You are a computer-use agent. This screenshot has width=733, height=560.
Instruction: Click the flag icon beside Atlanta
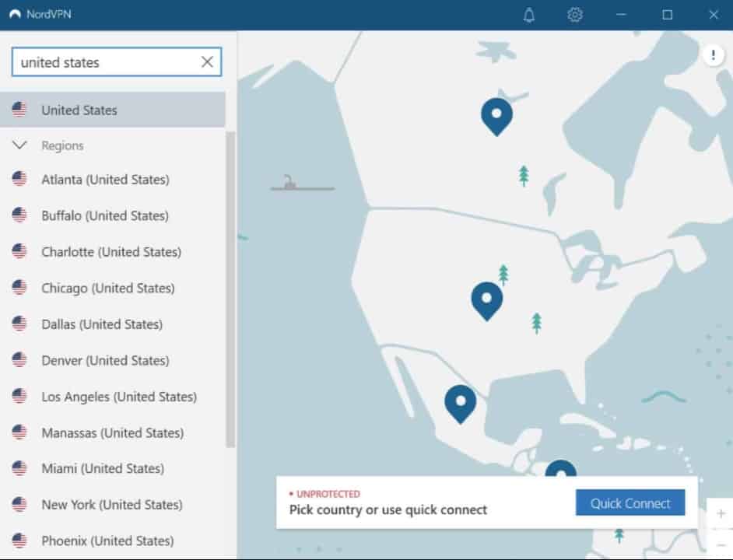click(x=19, y=179)
